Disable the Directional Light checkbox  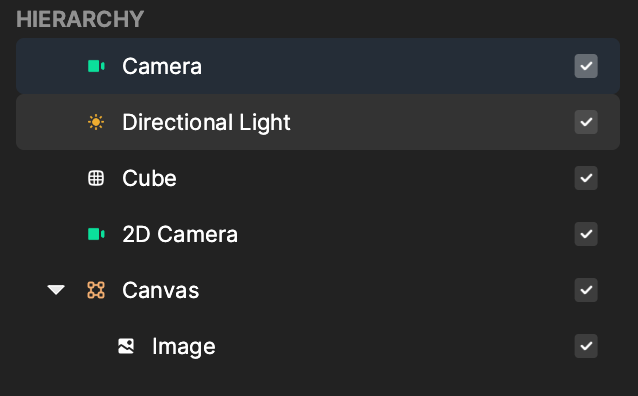pos(586,122)
